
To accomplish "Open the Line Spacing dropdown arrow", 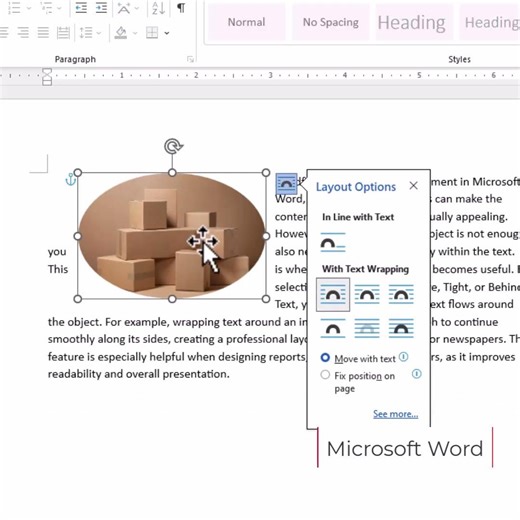I will tap(99, 33).
